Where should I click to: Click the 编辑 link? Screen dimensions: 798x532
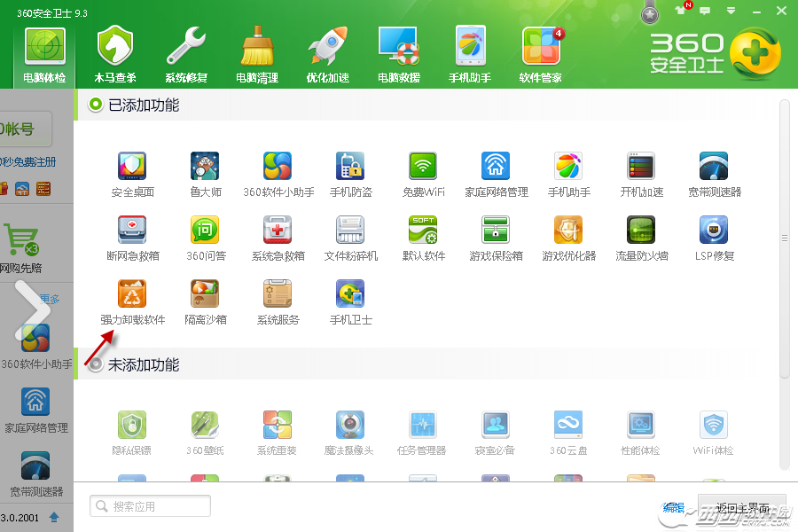[673, 505]
